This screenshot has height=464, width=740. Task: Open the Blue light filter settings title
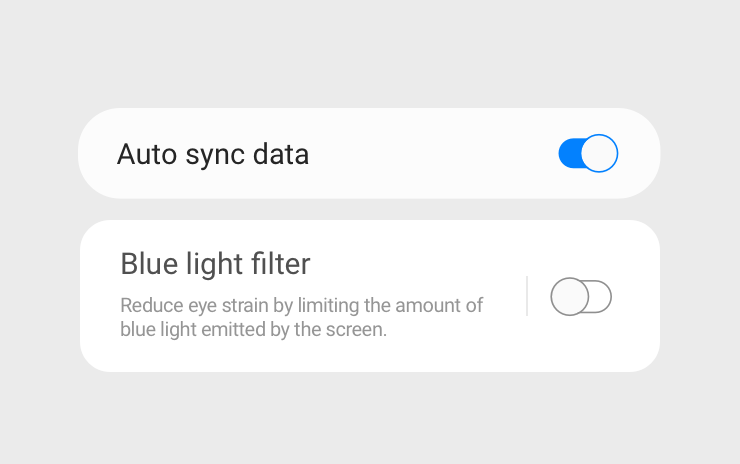(215, 264)
